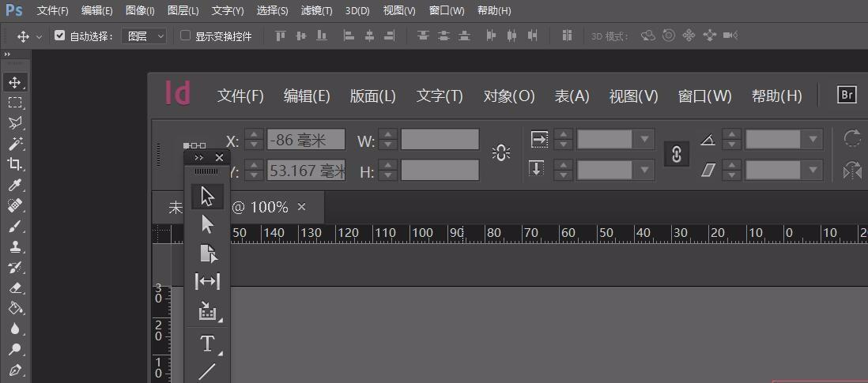Open InDesign rotation angle dropdown
The image size is (868, 383).
click(813, 139)
